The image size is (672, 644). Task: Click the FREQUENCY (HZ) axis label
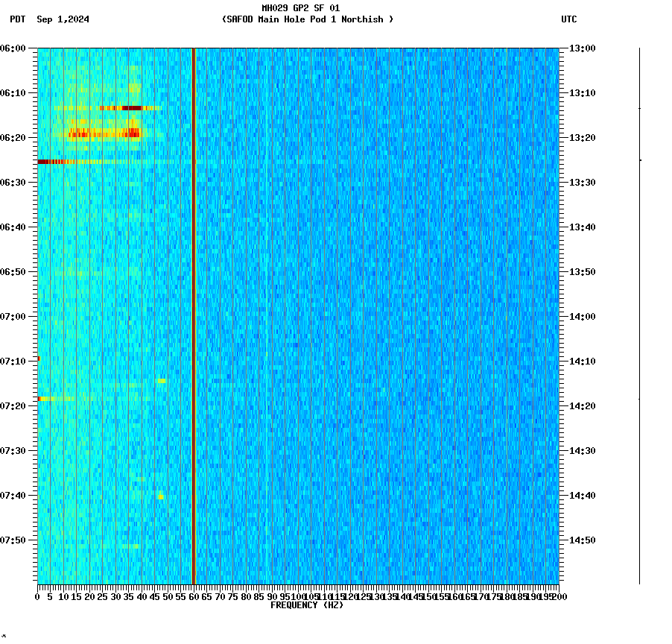coord(306,604)
